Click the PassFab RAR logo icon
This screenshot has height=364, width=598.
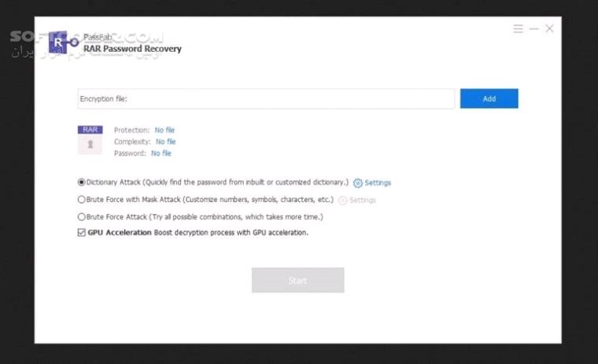point(64,42)
